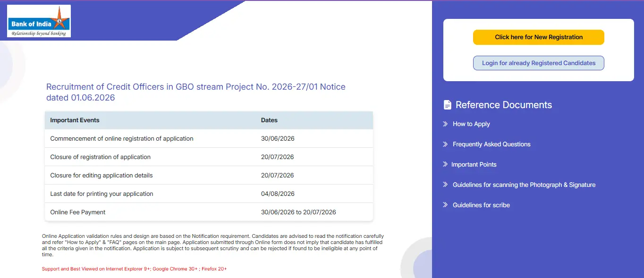Click the chevron icon beside Important Points
This screenshot has height=278, width=644.
pos(445,164)
